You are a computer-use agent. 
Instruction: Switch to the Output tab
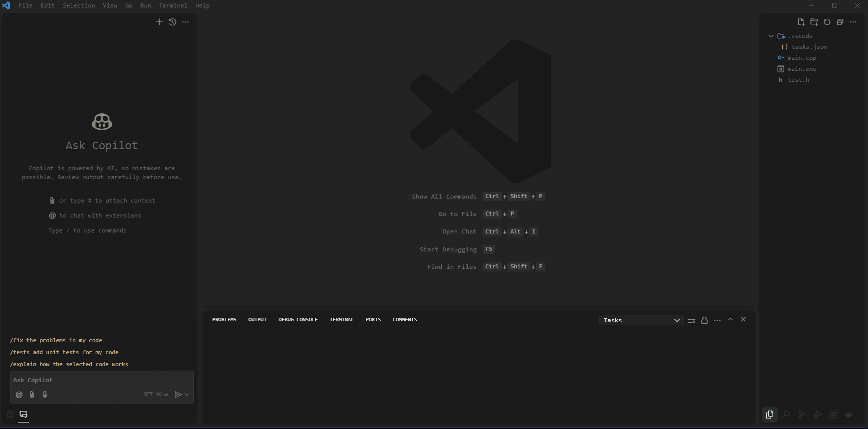257,320
